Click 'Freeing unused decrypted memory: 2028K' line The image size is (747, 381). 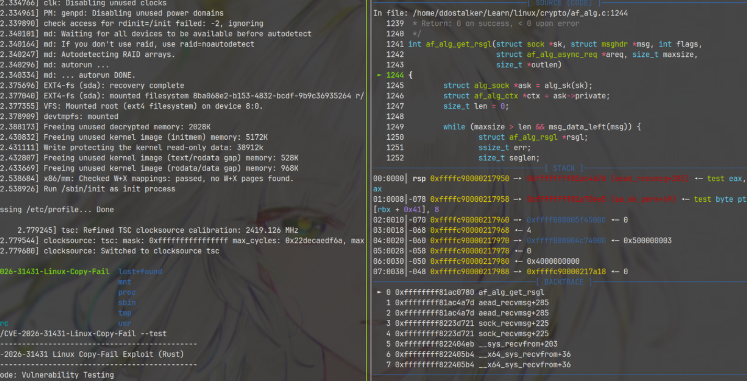coord(105,127)
